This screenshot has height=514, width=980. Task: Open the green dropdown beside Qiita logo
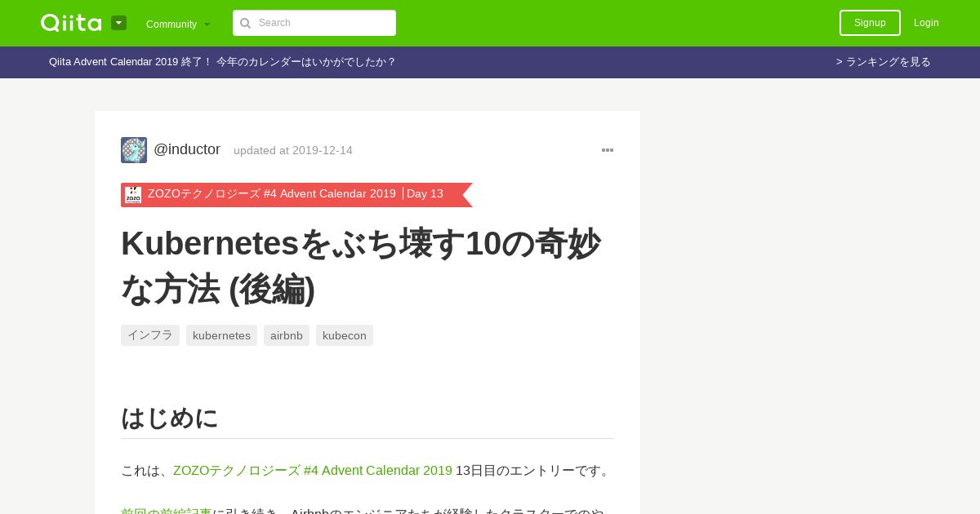pyautogui.click(x=118, y=23)
